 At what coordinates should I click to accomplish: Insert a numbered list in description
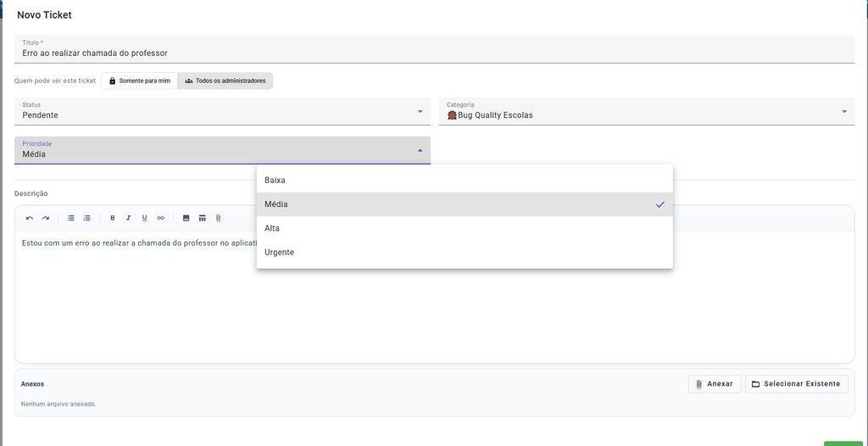[87, 218]
